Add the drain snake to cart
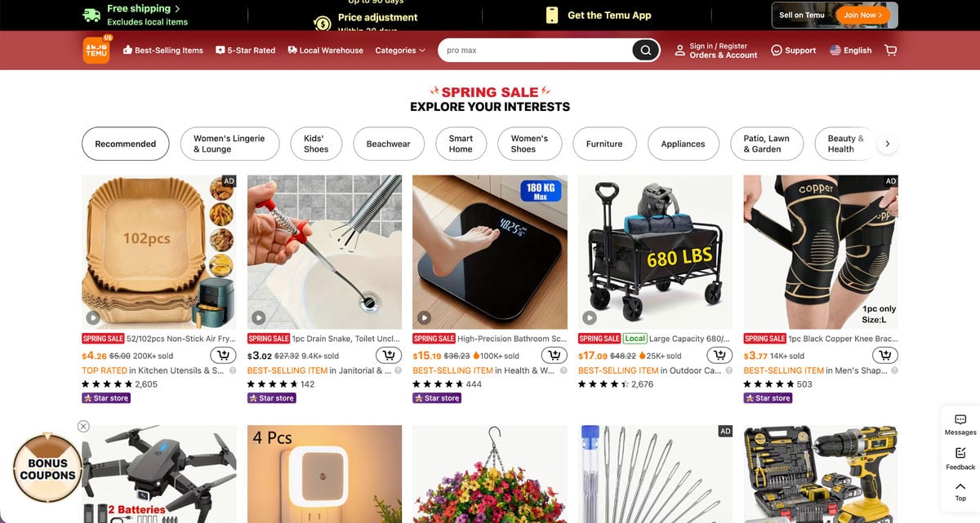The height and width of the screenshot is (523, 980). [x=389, y=356]
